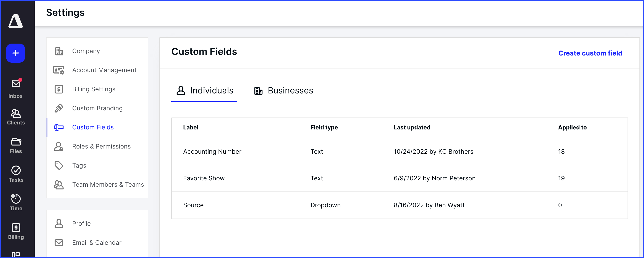The image size is (644, 258).
Task: Click the Roles & Permissions lock icon
Action: coord(59,146)
